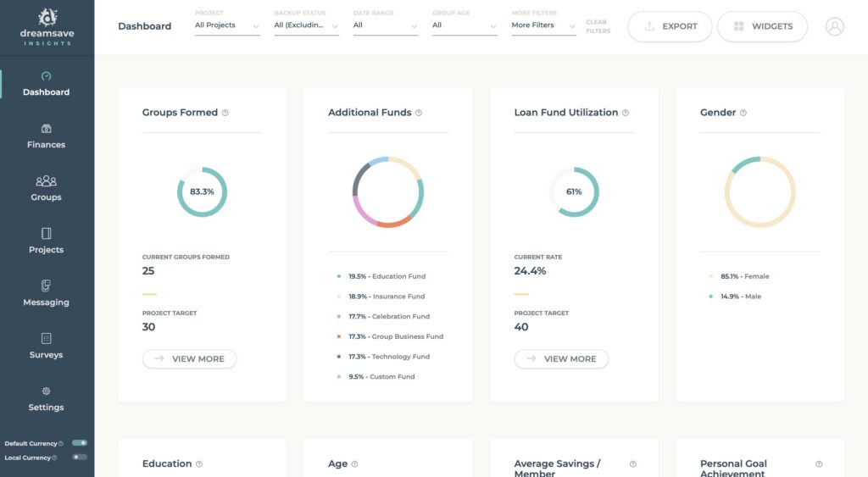Click the Groups Formed help icon

pyautogui.click(x=225, y=113)
